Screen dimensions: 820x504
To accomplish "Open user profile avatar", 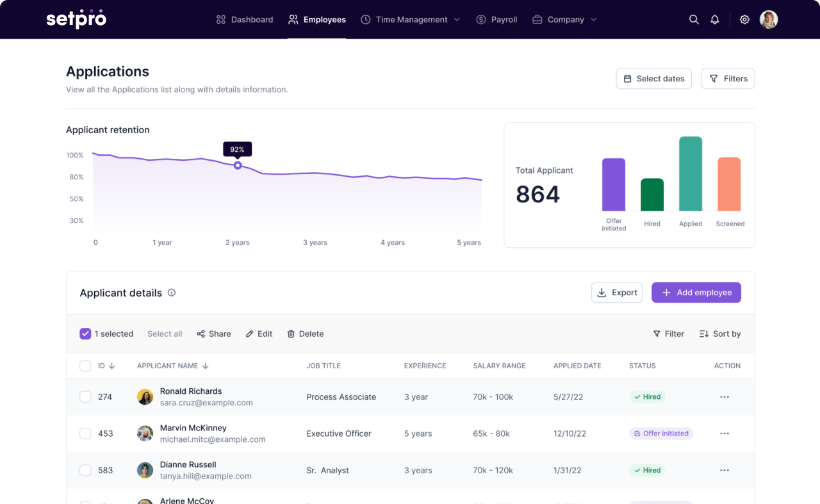I will (x=769, y=20).
